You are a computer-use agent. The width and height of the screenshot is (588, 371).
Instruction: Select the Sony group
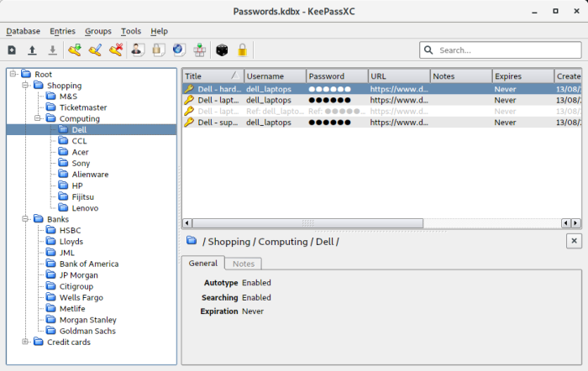pos(81,164)
